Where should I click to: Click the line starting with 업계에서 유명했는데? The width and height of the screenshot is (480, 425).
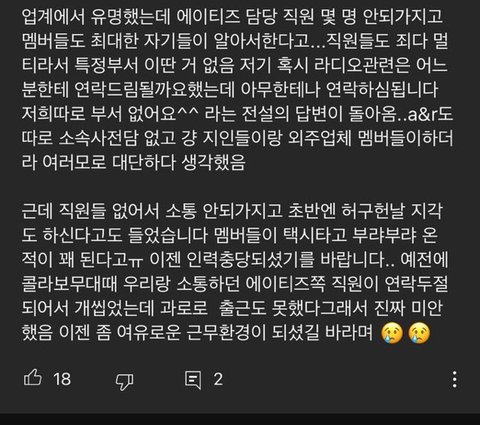[232, 16]
